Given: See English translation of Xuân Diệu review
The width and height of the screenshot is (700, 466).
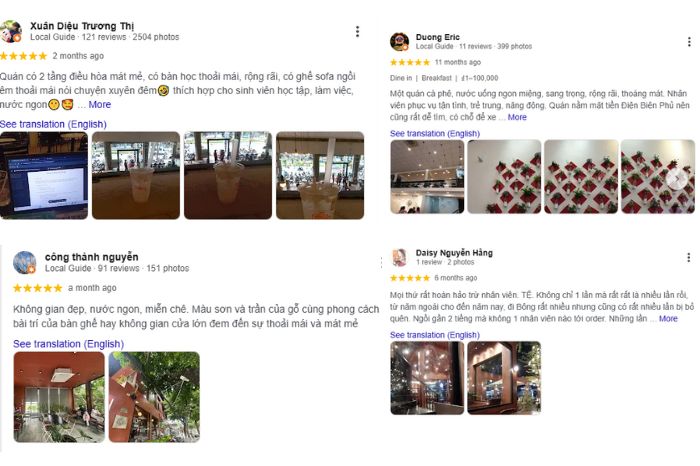Looking at the screenshot, I should click(x=53, y=124).
